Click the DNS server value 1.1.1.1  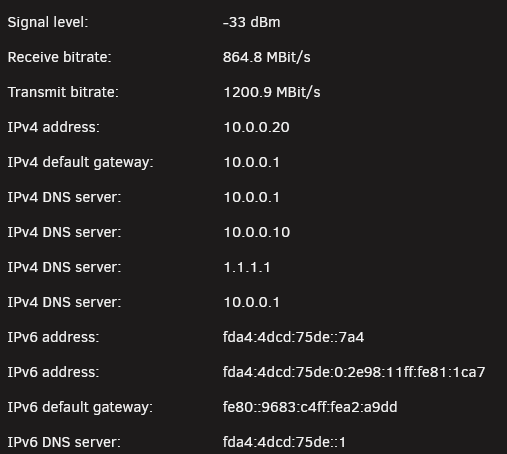pos(247,267)
